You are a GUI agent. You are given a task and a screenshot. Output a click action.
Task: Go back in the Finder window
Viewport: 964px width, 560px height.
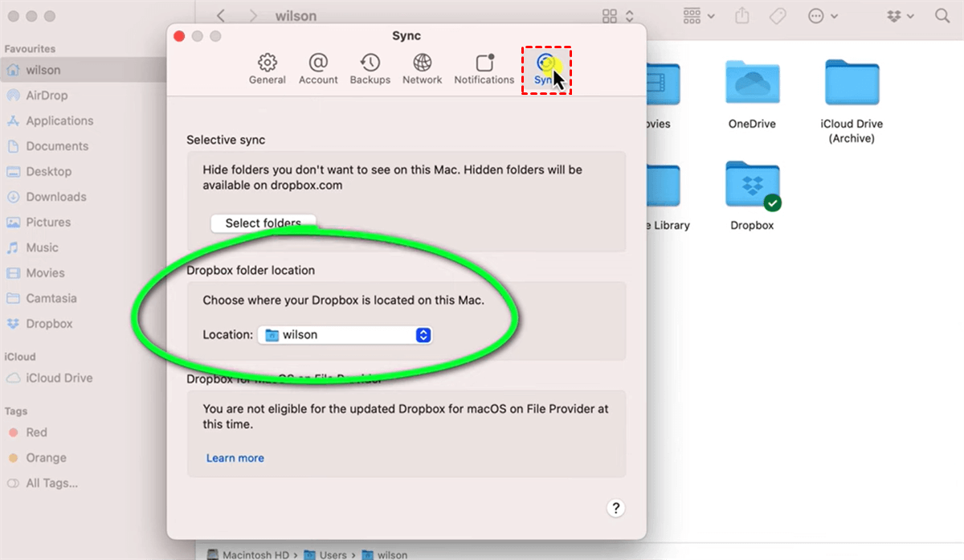[x=221, y=15]
